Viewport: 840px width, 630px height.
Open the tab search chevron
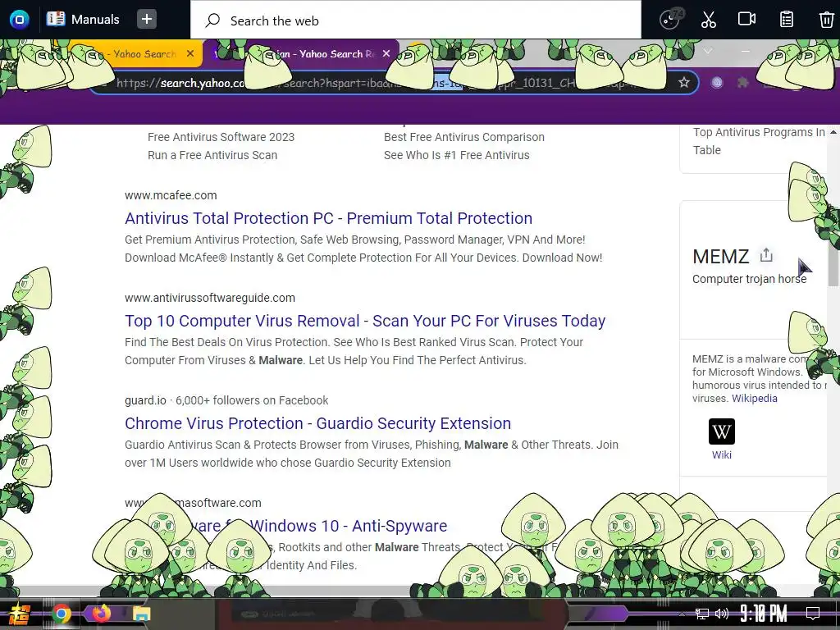click(708, 51)
